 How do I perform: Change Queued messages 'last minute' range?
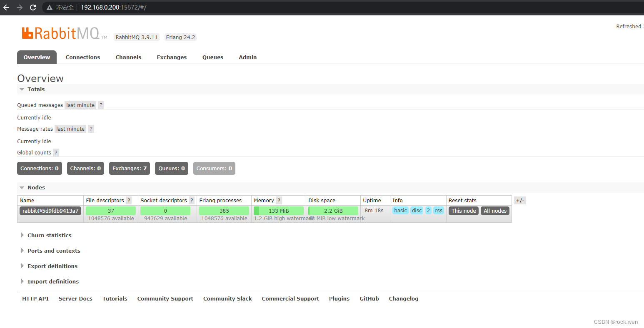(x=80, y=105)
